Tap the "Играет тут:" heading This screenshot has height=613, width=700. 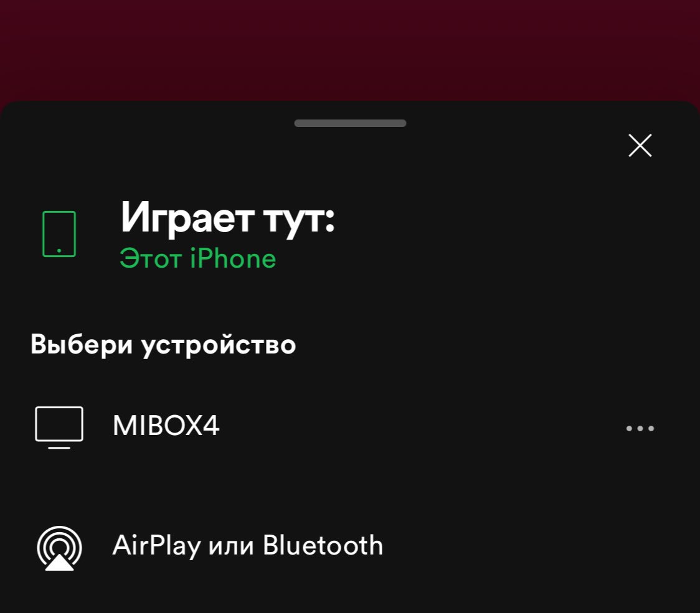228,218
